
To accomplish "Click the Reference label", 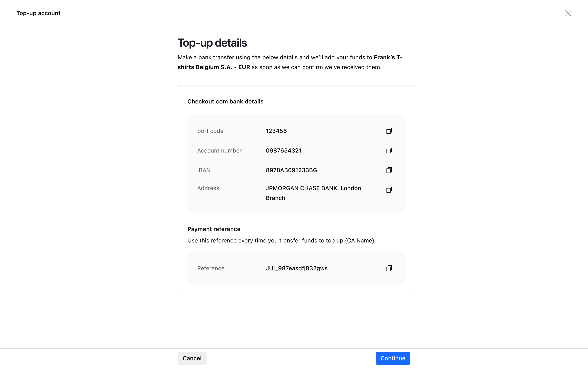I will (x=211, y=268).
